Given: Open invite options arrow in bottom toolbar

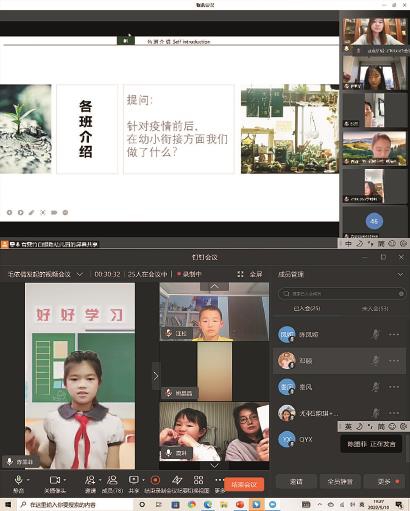Looking at the screenshot, I should (x=100, y=480).
